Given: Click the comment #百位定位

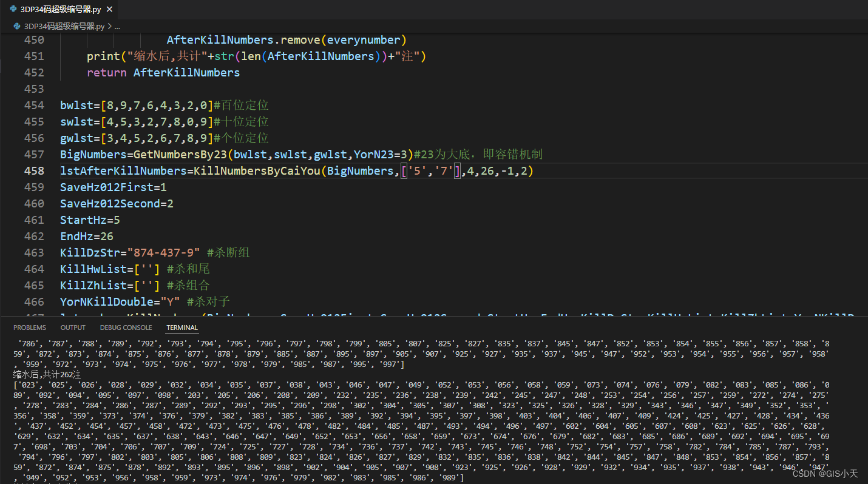Looking at the screenshot, I should click(241, 106).
